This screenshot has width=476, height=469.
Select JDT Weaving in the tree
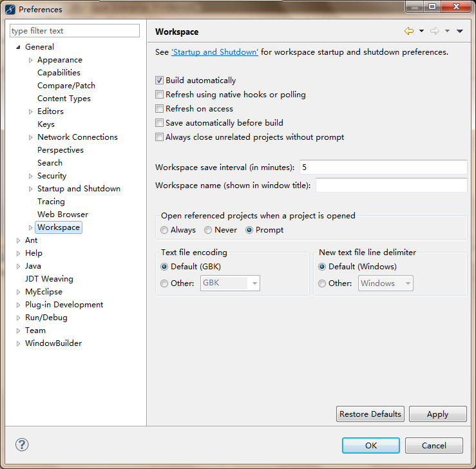tap(49, 279)
